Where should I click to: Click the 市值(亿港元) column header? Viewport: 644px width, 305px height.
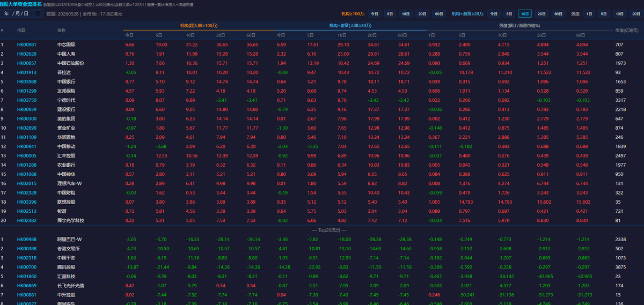tap(627, 30)
